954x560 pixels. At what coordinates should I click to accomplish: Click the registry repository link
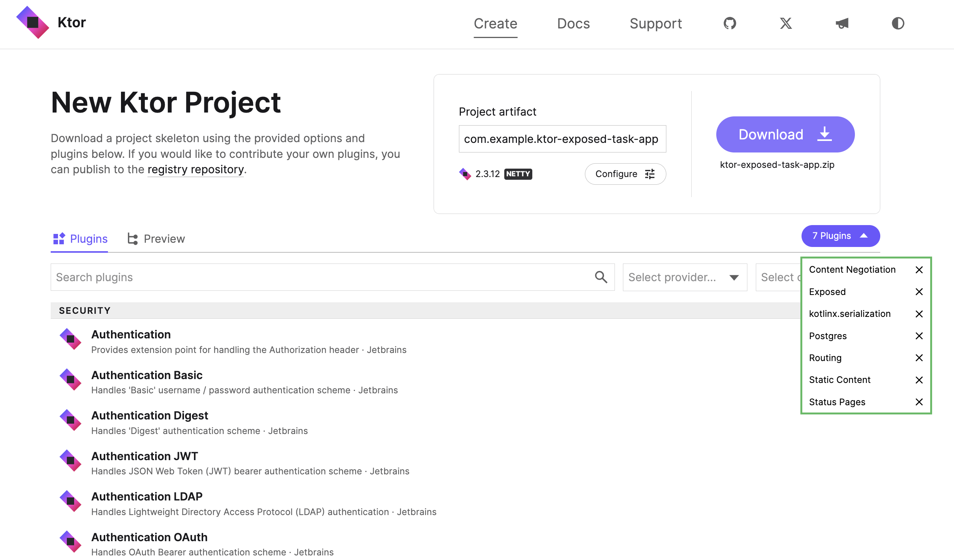tap(196, 169)
